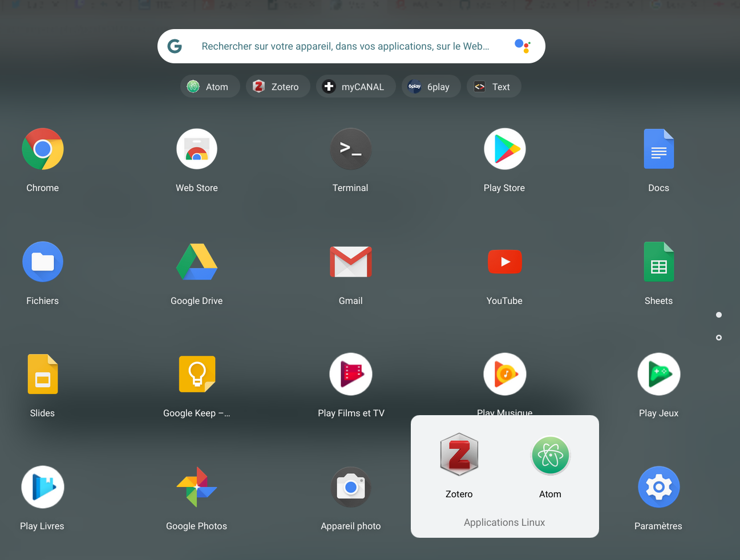The width and height of the screenshot is (740, 560).
Task: Open the Fichiers file manager
Action: (x=43, y=262)
